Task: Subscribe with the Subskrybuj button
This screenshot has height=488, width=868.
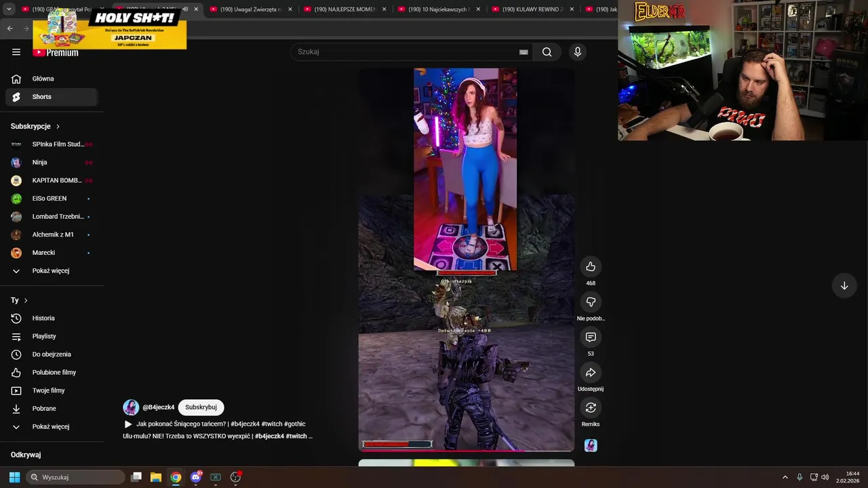Action: coord(201,407)
